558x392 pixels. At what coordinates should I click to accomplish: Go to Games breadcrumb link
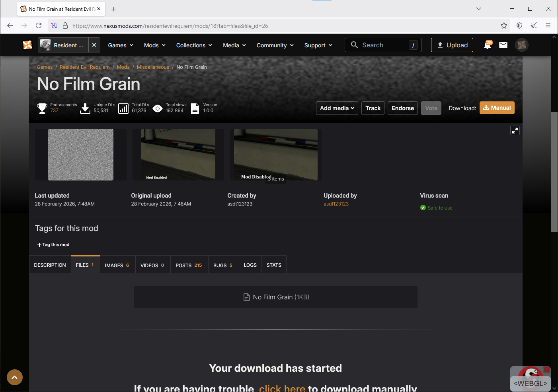[45, 67]
